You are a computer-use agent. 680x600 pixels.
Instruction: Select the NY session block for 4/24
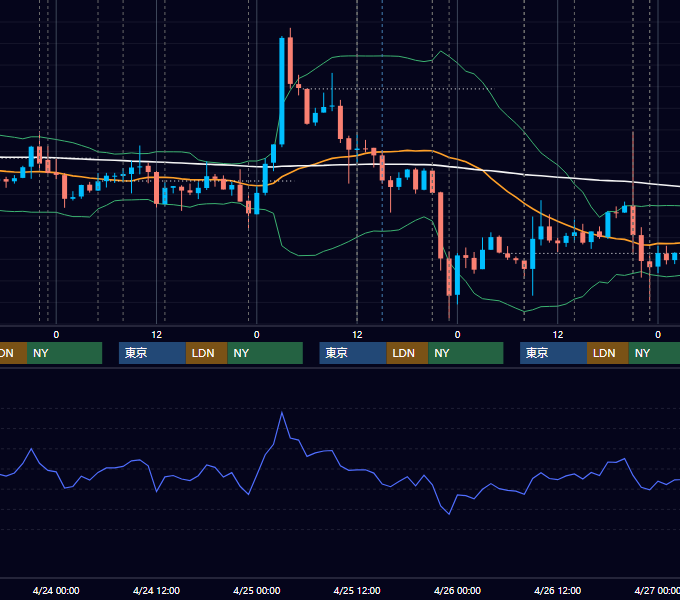(265, 353)
